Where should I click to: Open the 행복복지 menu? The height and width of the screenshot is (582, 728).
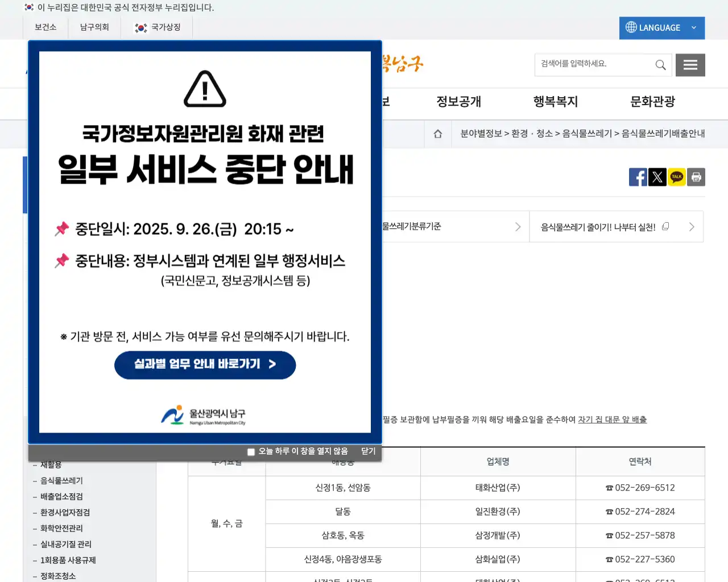[x=556, y=102]
